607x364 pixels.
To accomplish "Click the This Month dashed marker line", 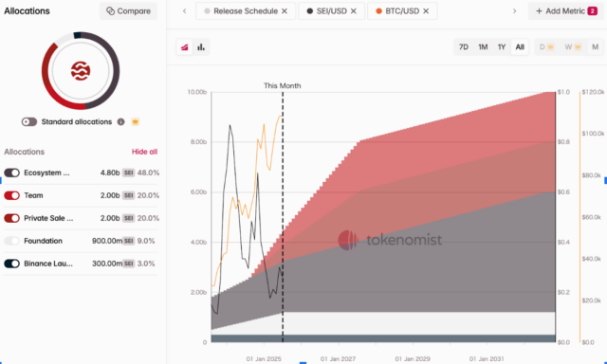I will [283, 217].
